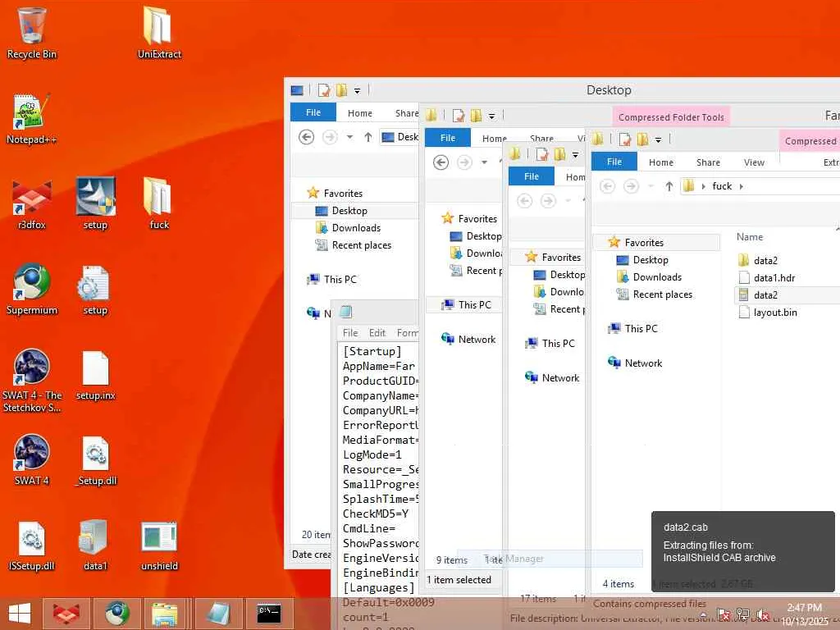Select the setup installer icon with shield
This screenshot has height=630, width=840.
pos(95,204)
